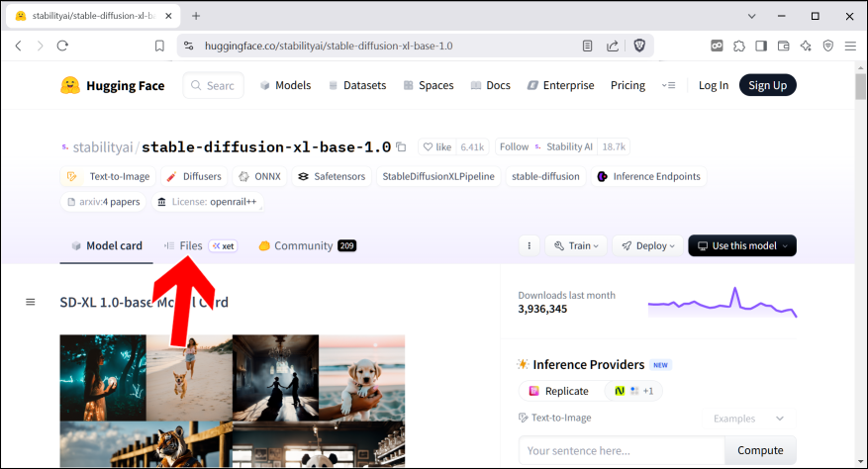Open the three-dot more options button
The width and height of the screenshot is (868, 469).
(x=529, y=245)
